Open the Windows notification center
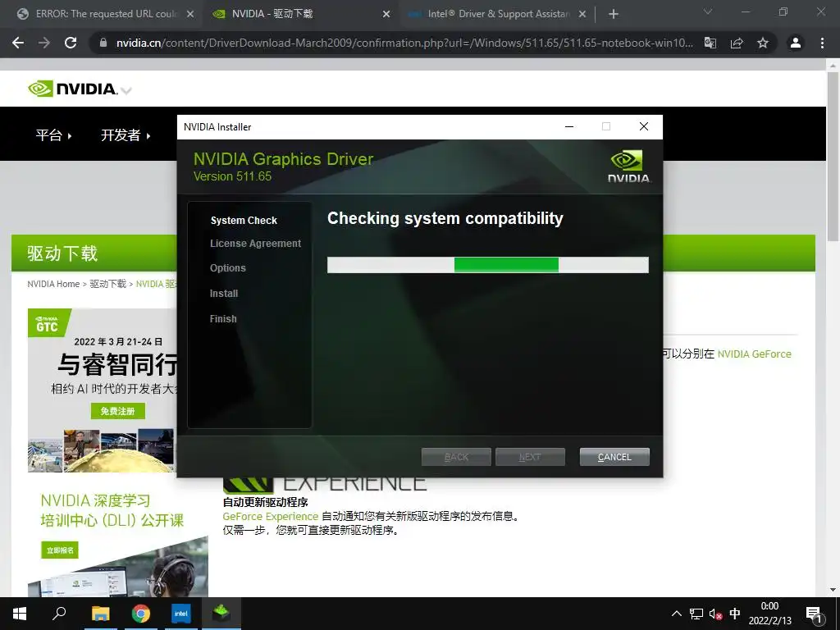The height and width of the screenshot is (630, 840). 815,614
